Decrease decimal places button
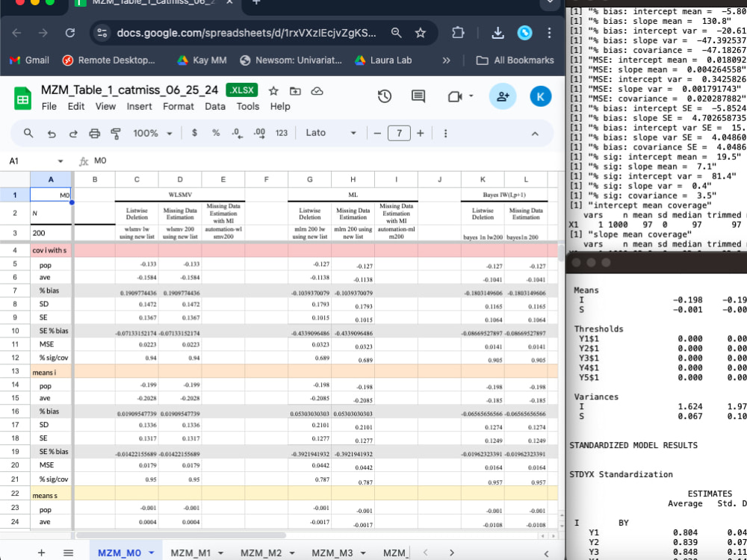747x560 pixels. coord(238,134)
